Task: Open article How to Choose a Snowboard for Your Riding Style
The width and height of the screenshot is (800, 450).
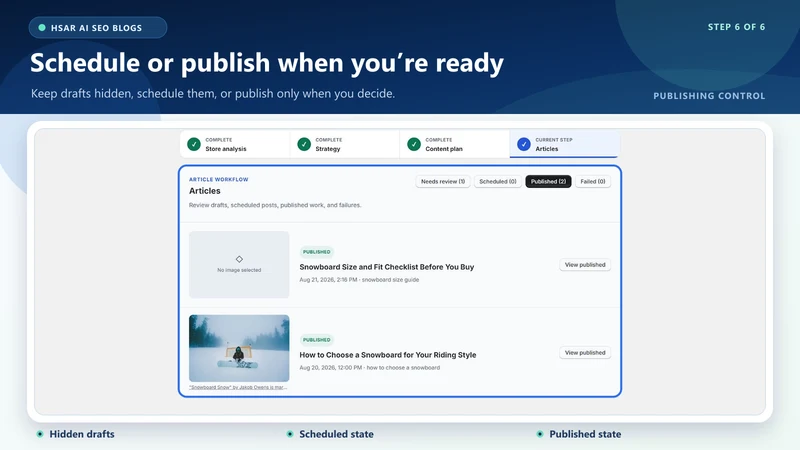Action: tap(388, 355)
